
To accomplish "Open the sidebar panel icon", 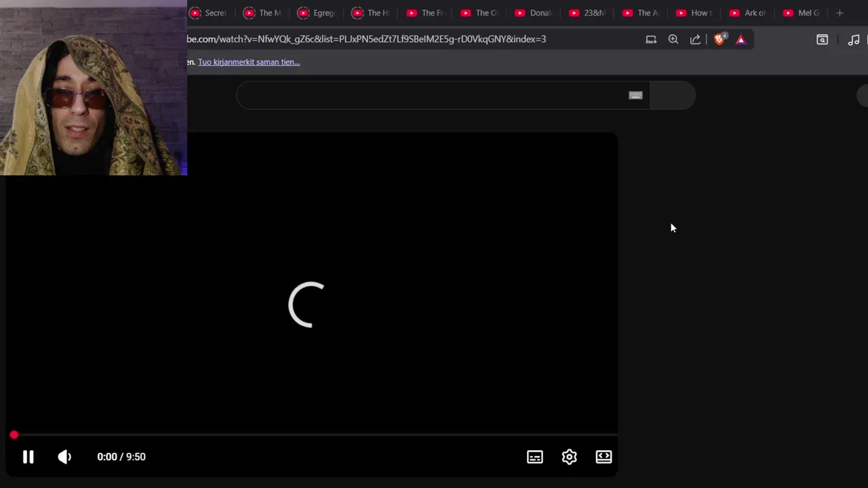I will click(822, 39).
